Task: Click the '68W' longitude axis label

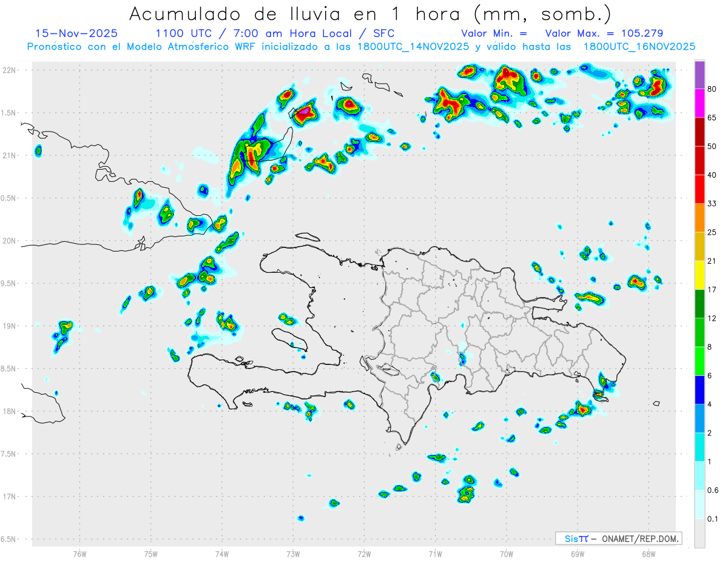Action: [x=649, y=554]
